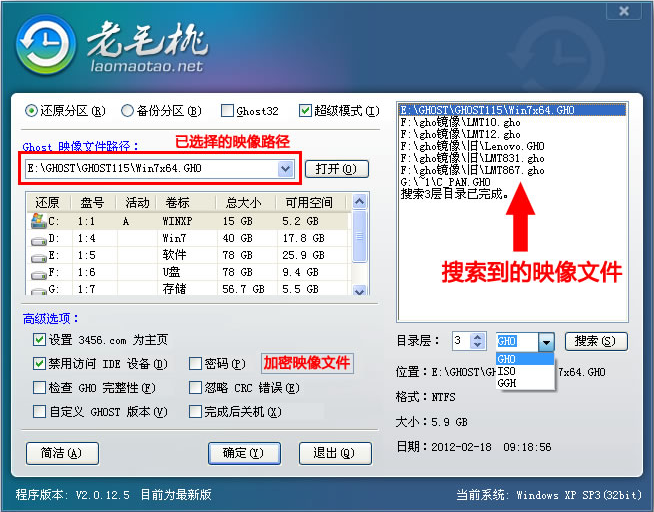Click the 退出 button
Viewport: 654px width, 512px height.
(335, 453)
